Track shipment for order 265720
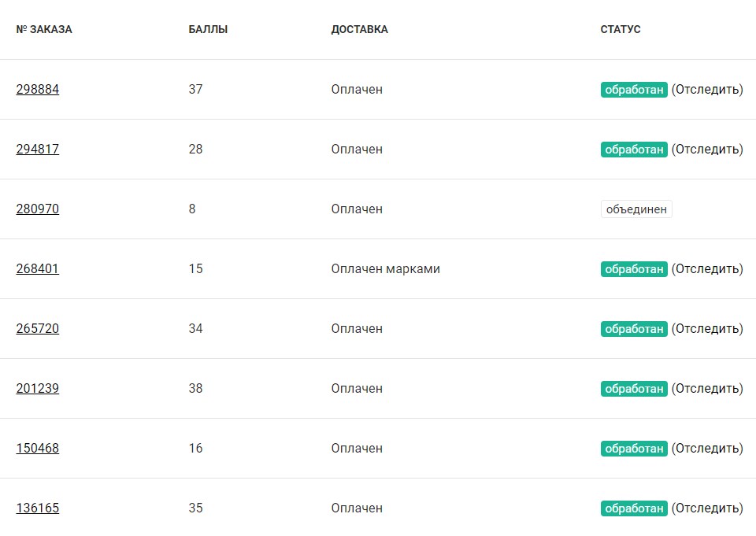The image size is (756, 536). 707,328
